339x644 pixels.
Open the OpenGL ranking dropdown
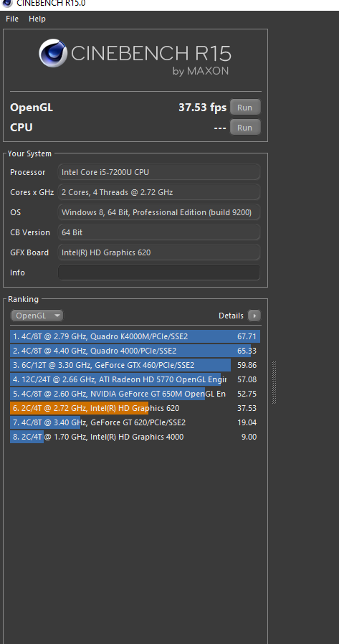pos(37,316)
